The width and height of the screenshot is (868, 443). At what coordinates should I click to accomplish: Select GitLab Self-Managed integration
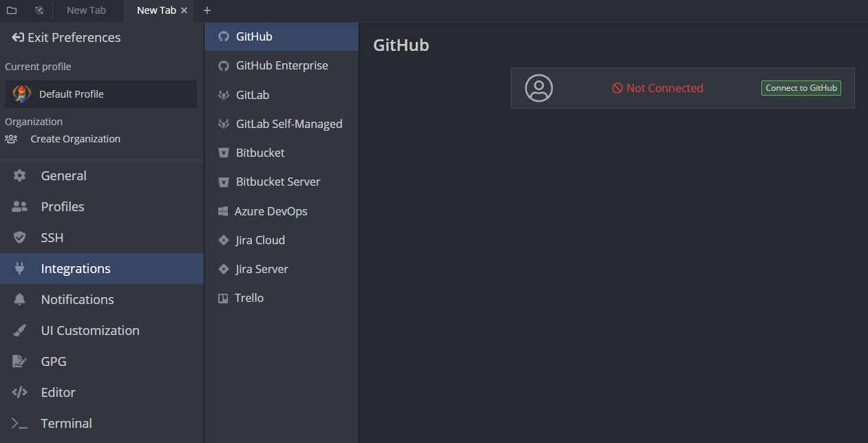point(282,124)
